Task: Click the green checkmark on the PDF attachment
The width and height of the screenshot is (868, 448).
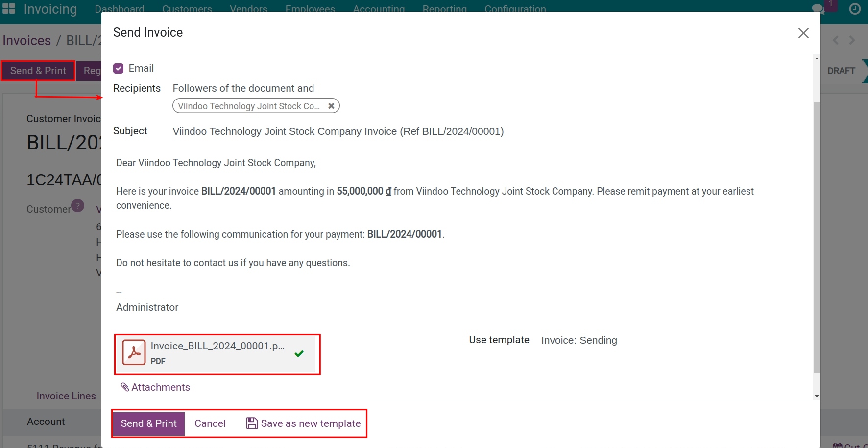Action: point(299,354)
